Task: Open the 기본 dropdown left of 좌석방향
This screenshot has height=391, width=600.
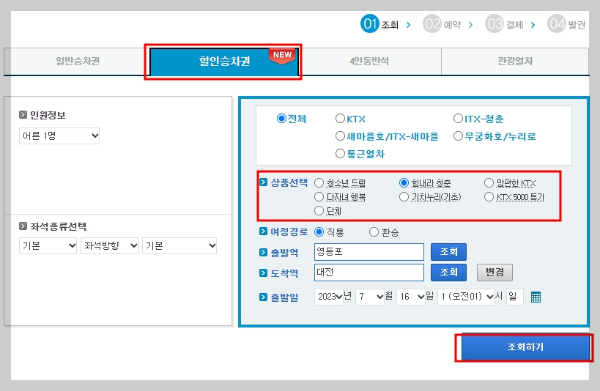Action: [48, 246]
